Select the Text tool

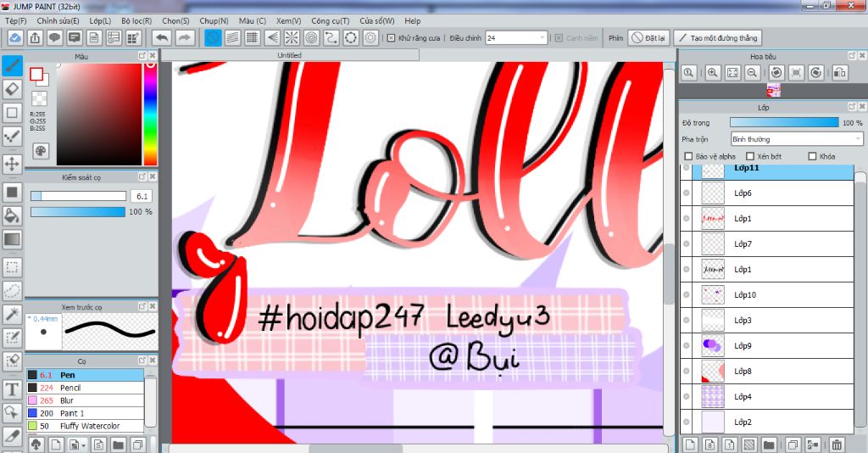[x=12, y=389]
